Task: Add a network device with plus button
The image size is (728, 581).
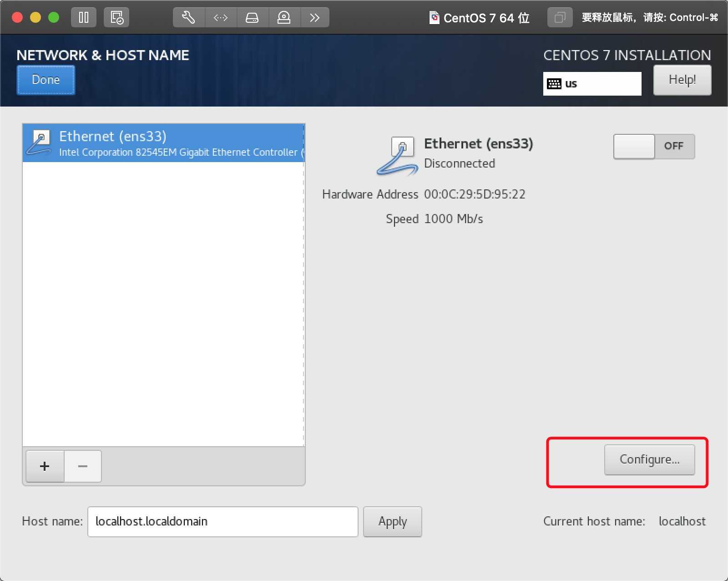Action: coord(45,466)
